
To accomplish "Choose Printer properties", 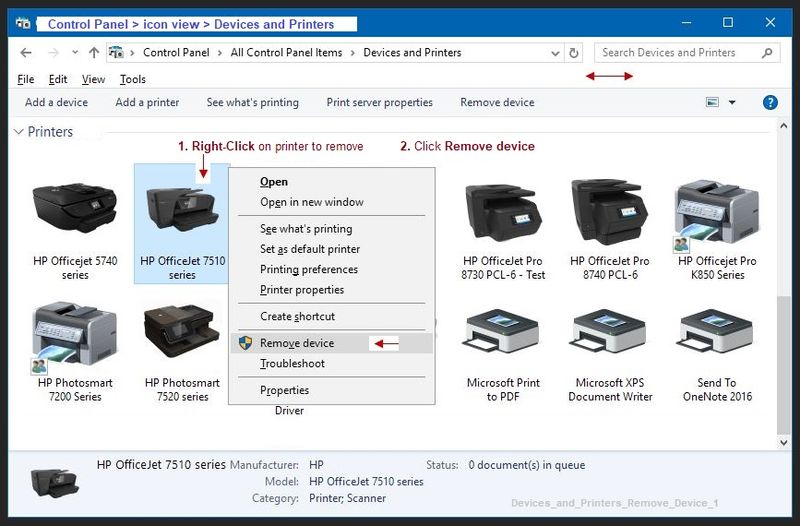I will click(x=332, y=290).
